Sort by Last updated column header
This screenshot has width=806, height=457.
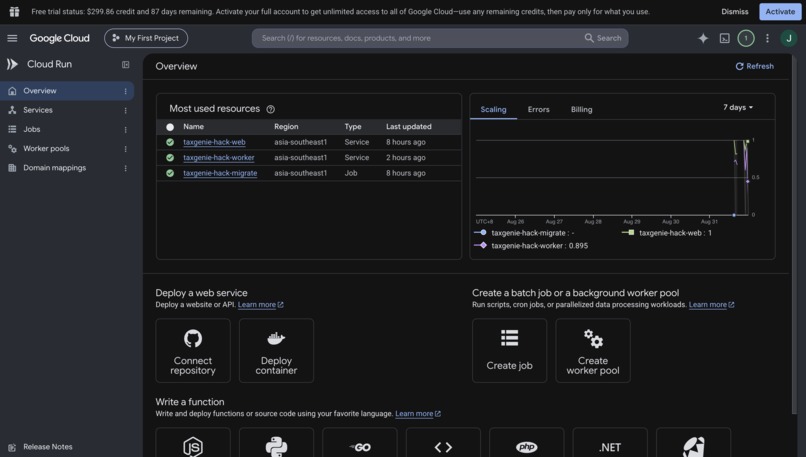[x=409, y=126]
